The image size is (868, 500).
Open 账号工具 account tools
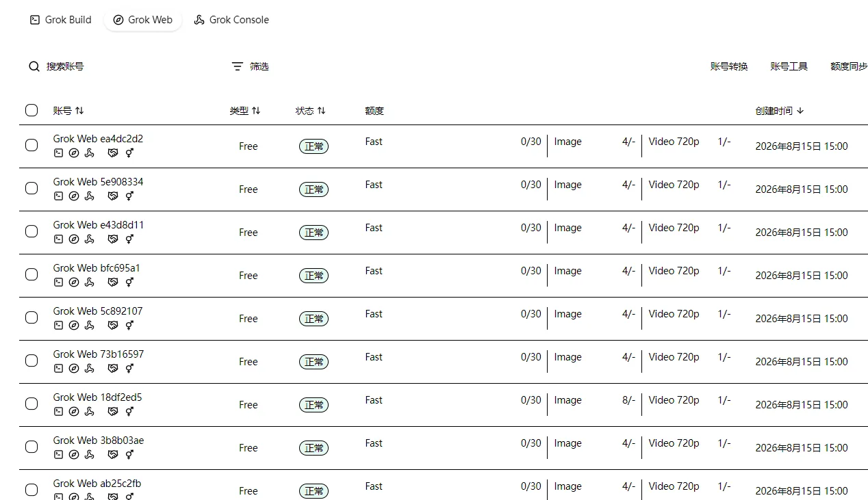pyautogui.click(x=789, y=66)
